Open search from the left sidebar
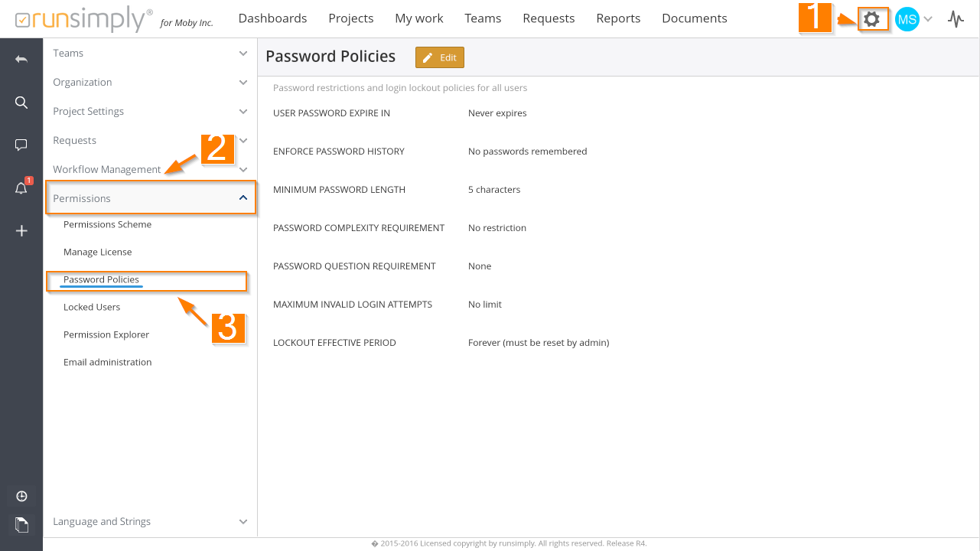Screen dimensions: 980x551 click(x=21, y=102)
